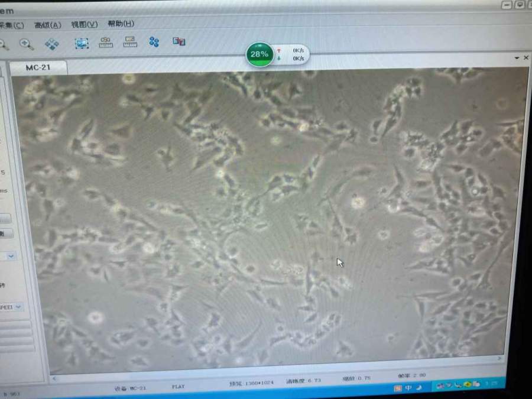Click the zoom in magnifier icon
Screen dimensions: 532x399
click(x=27, y=44)
